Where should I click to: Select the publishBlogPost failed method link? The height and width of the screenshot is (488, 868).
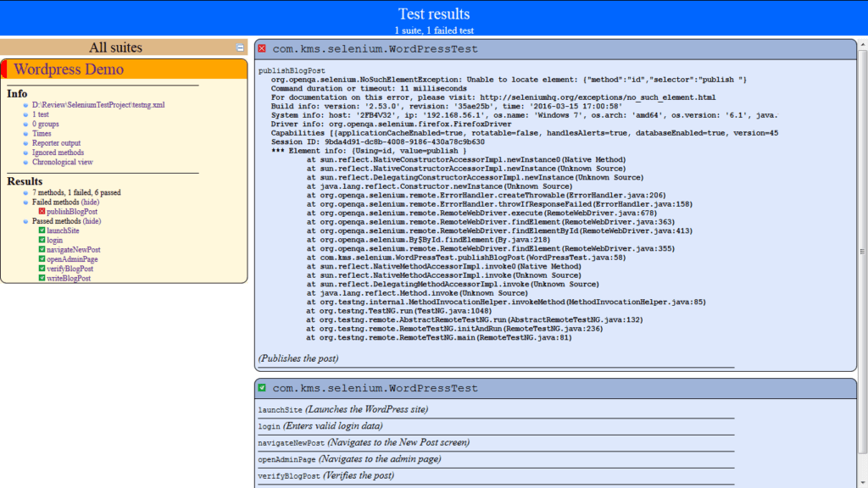point(71,211)
